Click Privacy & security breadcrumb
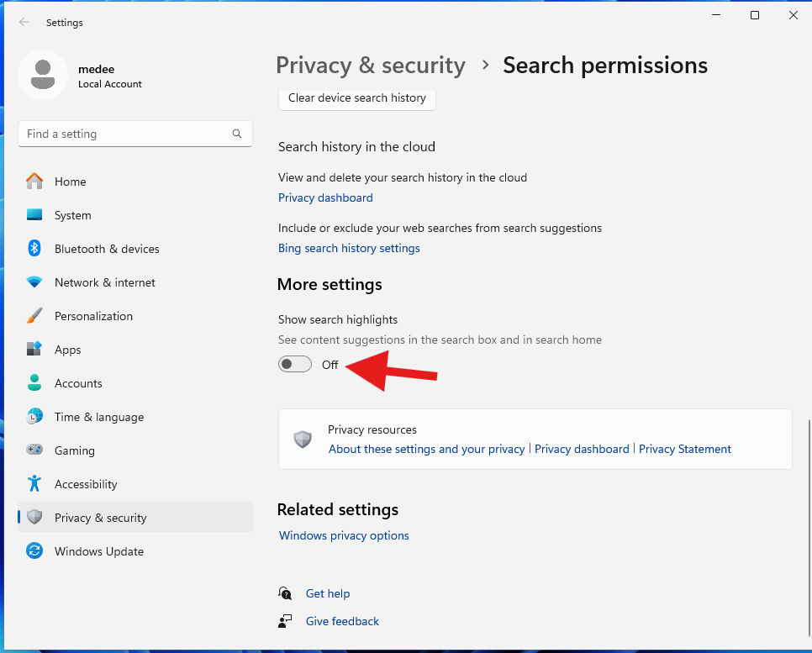The height and width of the screenshot is (653, 812). click(370, 66)
